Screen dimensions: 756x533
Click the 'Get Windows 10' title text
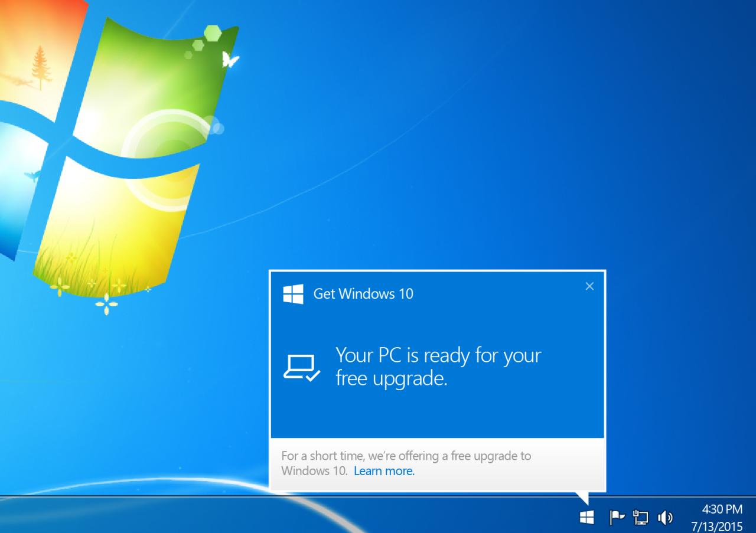point(363,293)
